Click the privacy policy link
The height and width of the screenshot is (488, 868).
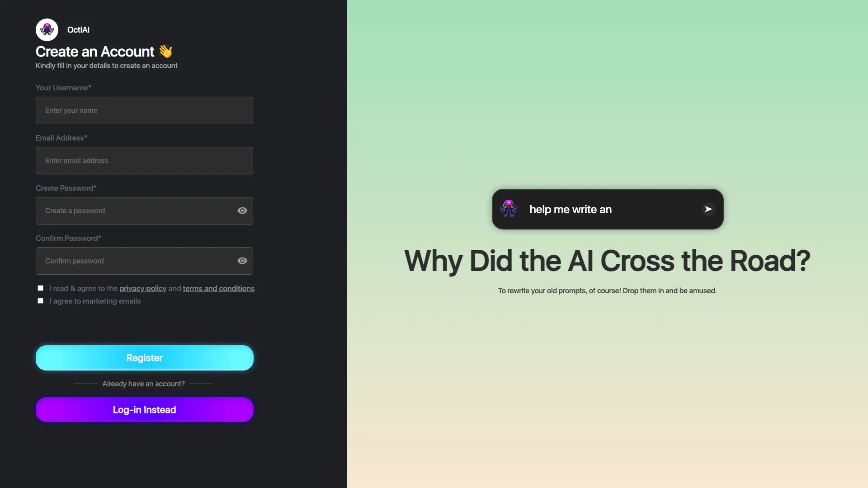(x=142, y=288)
